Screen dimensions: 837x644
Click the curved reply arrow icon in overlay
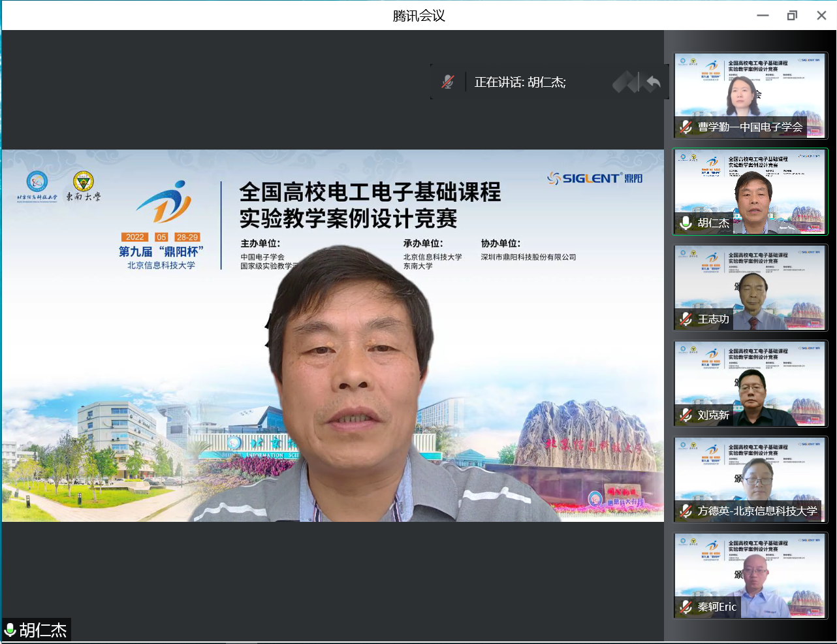click(x=653, y=82)
